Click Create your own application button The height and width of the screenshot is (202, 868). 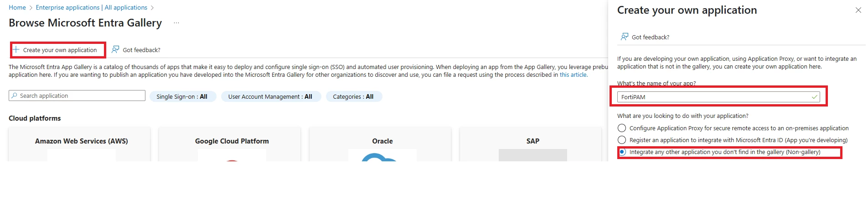[55, 50]
